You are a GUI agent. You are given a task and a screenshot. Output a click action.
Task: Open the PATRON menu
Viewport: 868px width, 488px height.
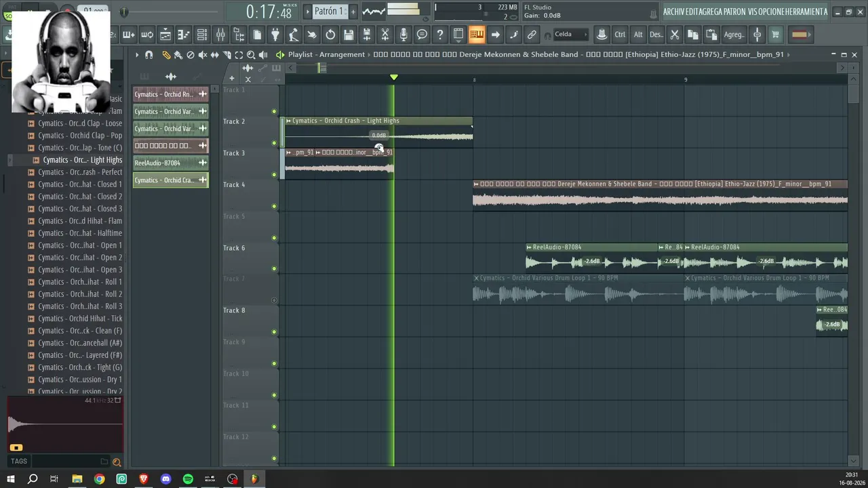(x=735, y=12)
